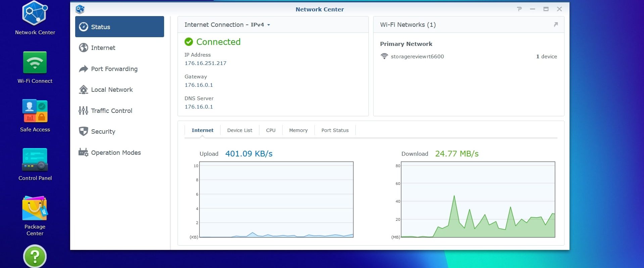Open the CPU tab
Image resolution: width=644 pixels, height=268 pixels.
click(x=271, y=130)
